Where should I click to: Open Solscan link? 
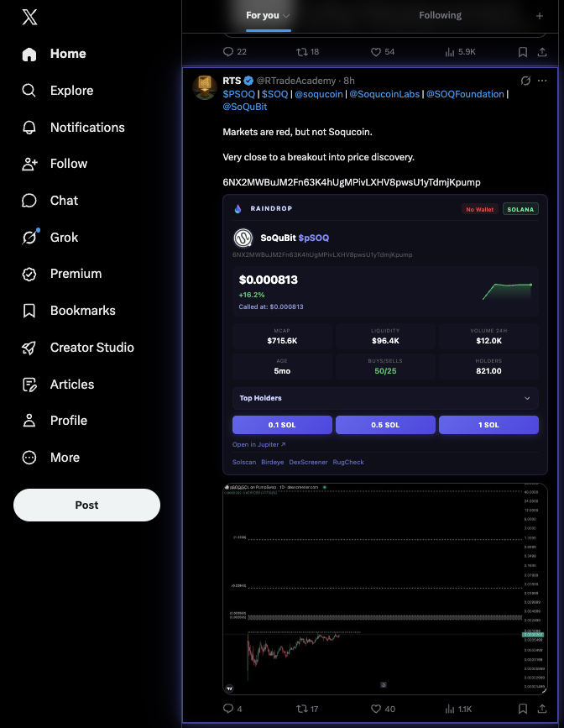click(x=244, y=463)
